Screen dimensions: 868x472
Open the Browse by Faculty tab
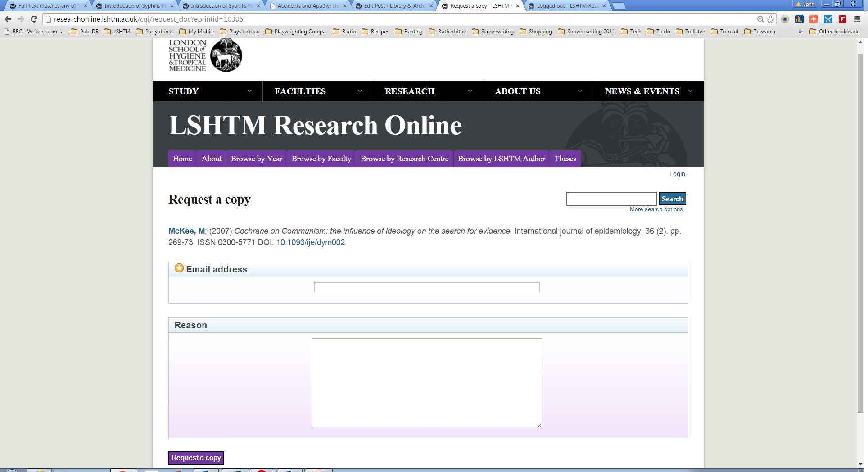(321, 159)
